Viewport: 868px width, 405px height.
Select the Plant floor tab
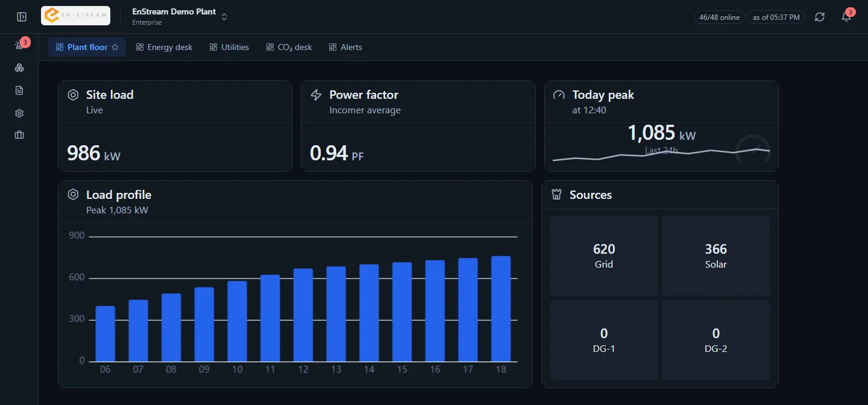pos(87,47)
